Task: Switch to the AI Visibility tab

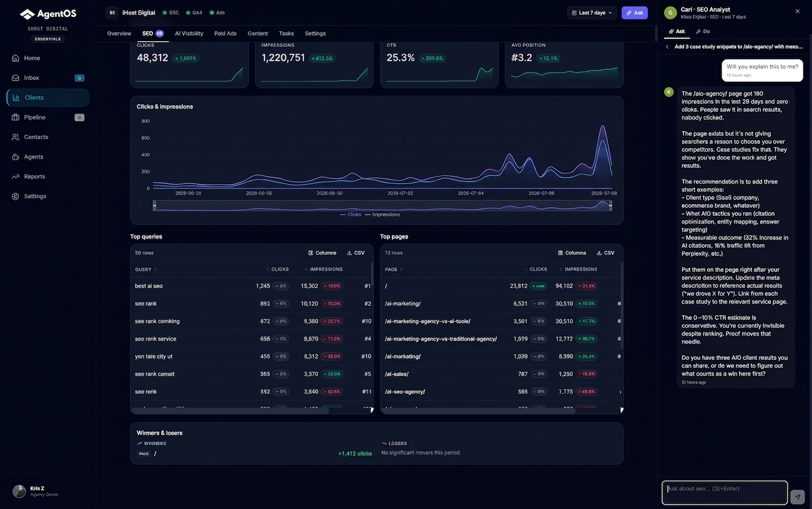Action: click(189, 33)
